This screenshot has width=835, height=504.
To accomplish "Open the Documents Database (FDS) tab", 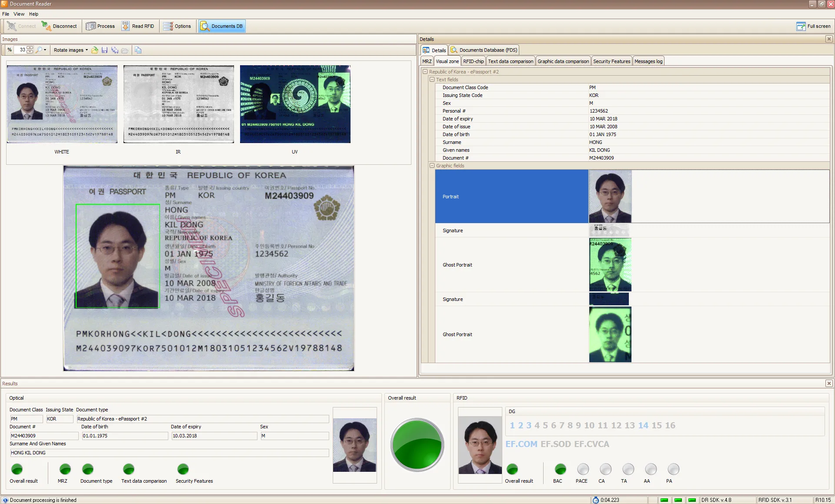I will click(484, 50).
